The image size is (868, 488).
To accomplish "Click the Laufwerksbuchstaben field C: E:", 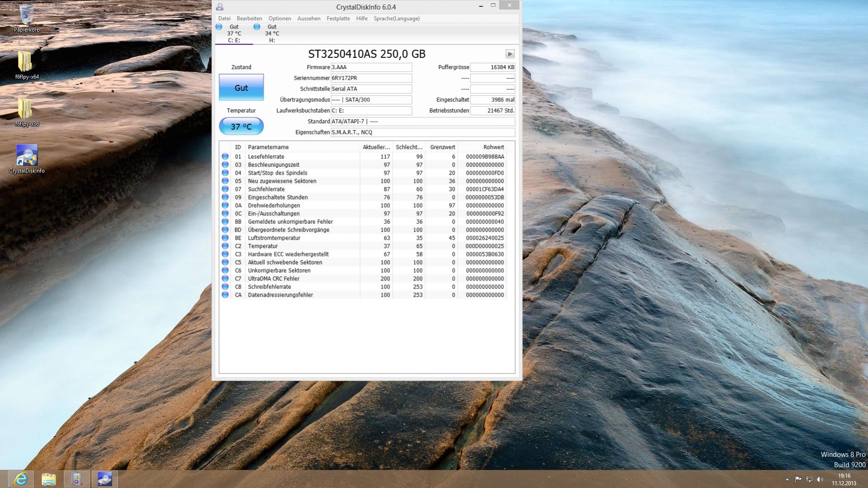I will click(371, 111).
